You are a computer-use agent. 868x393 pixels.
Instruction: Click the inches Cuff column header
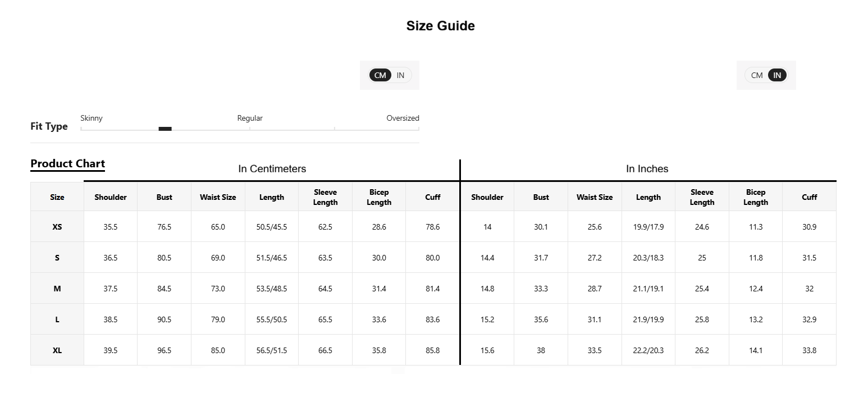tap(809, 197)
